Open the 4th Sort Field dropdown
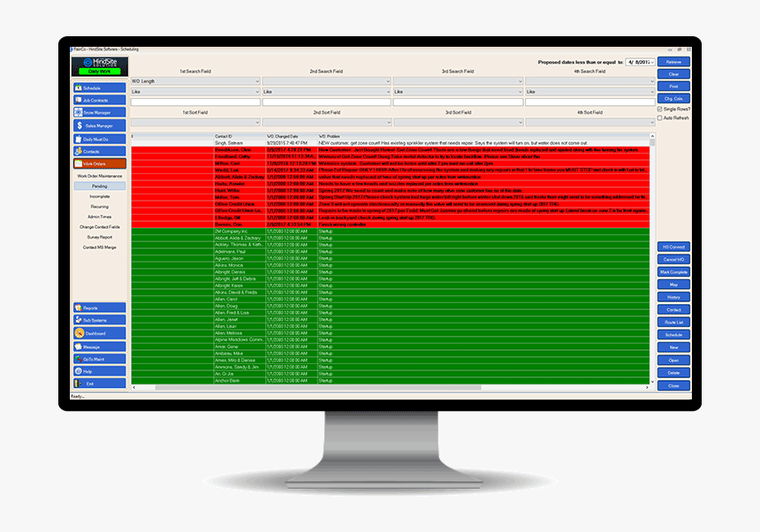The image size is (760, 532). point(589,123)
